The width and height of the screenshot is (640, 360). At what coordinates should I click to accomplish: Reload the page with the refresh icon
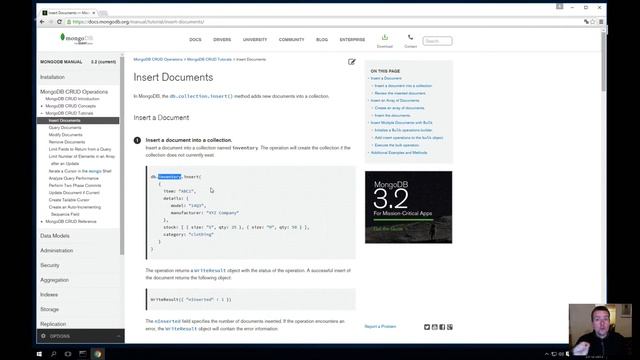pyautogui.click(x=59, y=22)
